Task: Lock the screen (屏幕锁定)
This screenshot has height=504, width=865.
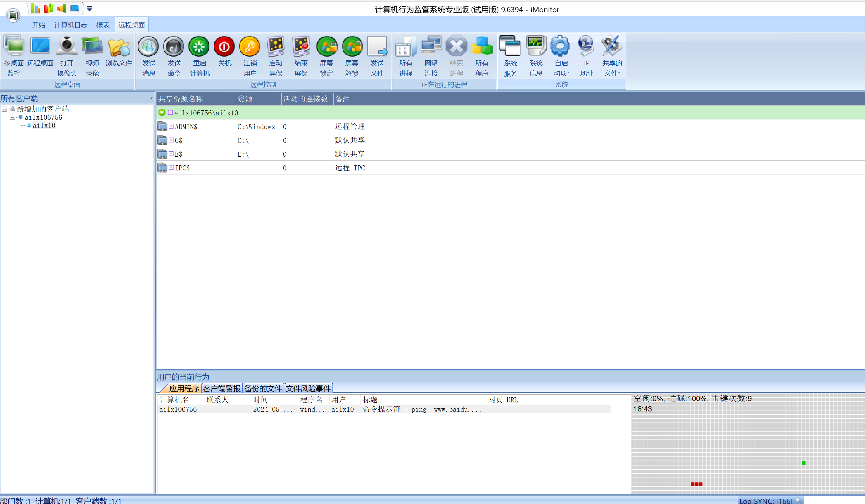Action: coord(326,56)
